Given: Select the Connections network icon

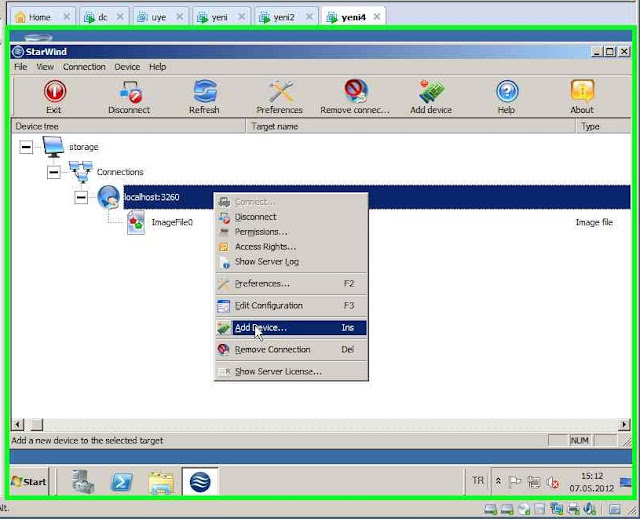Looking at the screenshot, I should click(x=81, y=172).
